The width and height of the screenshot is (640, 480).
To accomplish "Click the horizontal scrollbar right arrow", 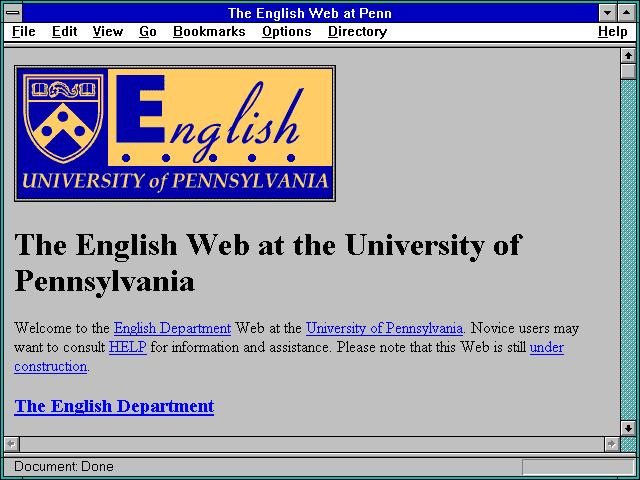I will [x=611, y=444].
